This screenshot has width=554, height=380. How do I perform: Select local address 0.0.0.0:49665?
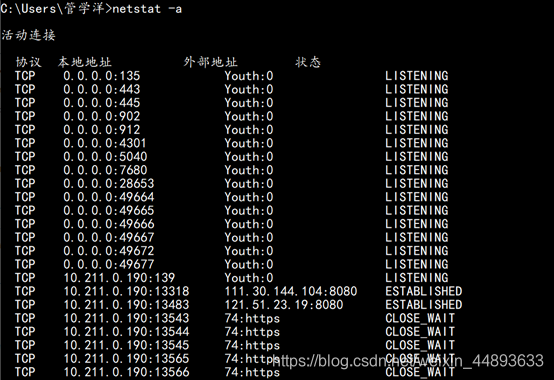pyautogui.click(x=109, y=210)
